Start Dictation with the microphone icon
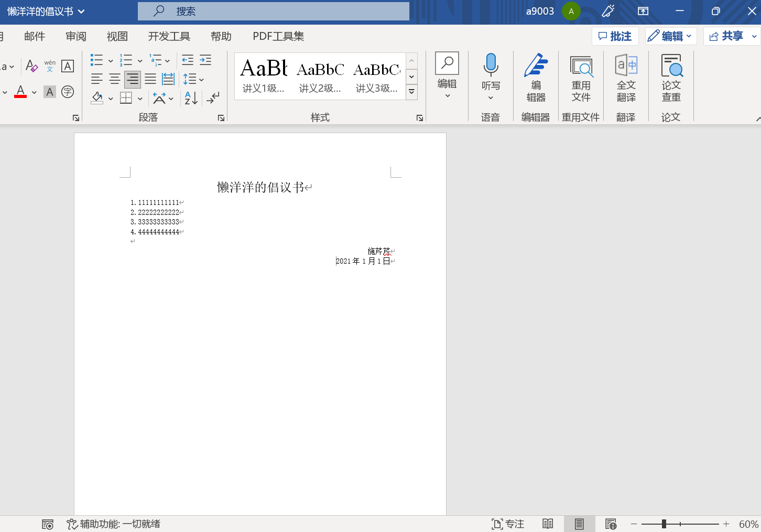The width and height of the screenshot is (761, 532). click(491, 69)
